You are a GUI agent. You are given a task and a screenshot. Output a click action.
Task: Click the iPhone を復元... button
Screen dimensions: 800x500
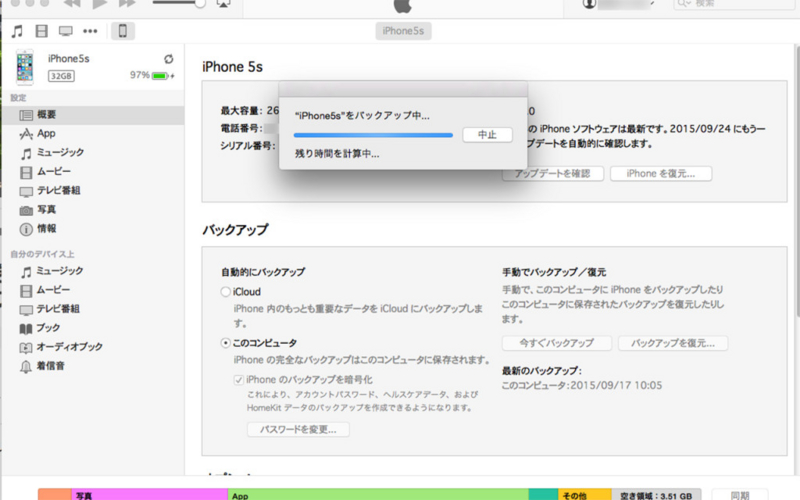coord(661,173)
